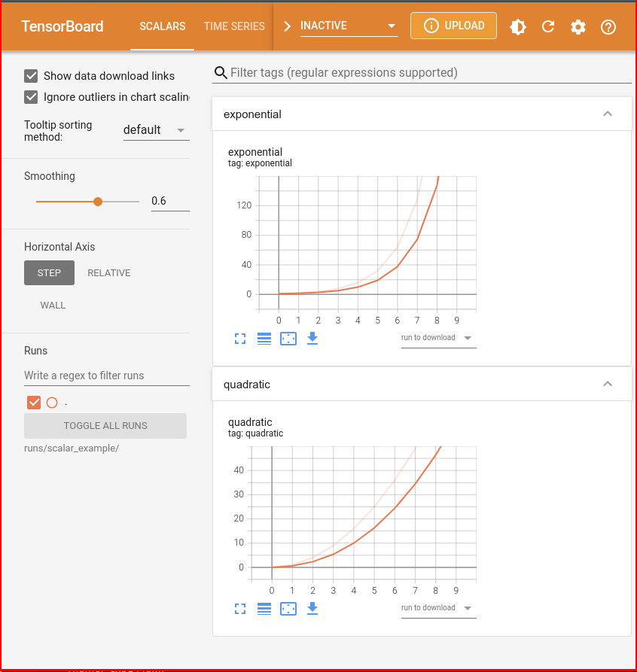637x672 pixels.
Task: Open TensorBoard settings gear
Action: pyautogui.click(x=578, y=27)
